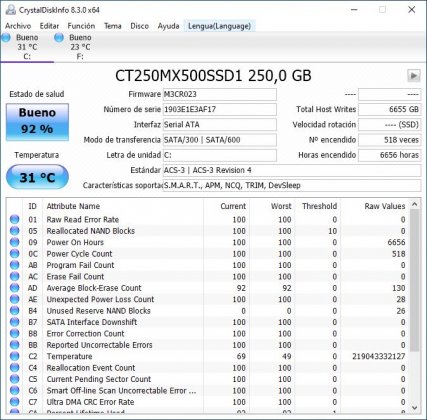Screen dimensions: 427x420
Task: Click the Threshold column header
Action: 319,206
